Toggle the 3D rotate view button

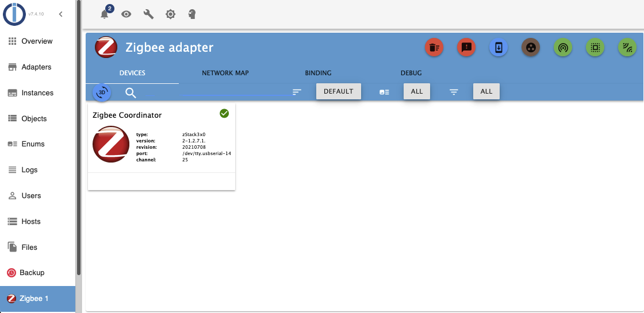(102, 92)
